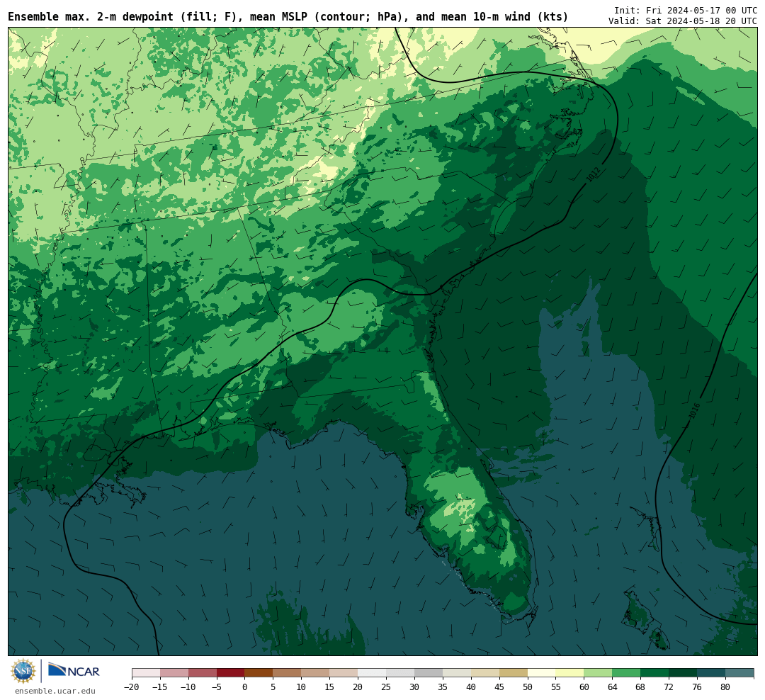Click the colorbar label 0

coord(244,687)
